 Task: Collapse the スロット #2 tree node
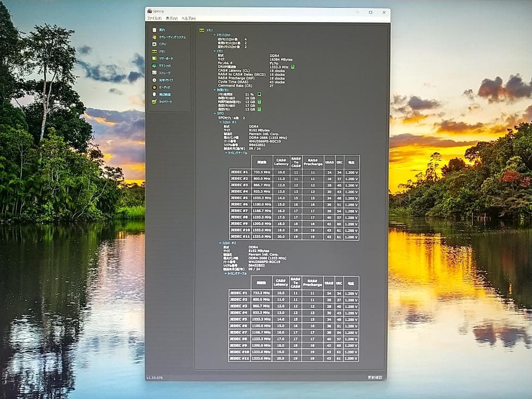(x=220, y=243)
